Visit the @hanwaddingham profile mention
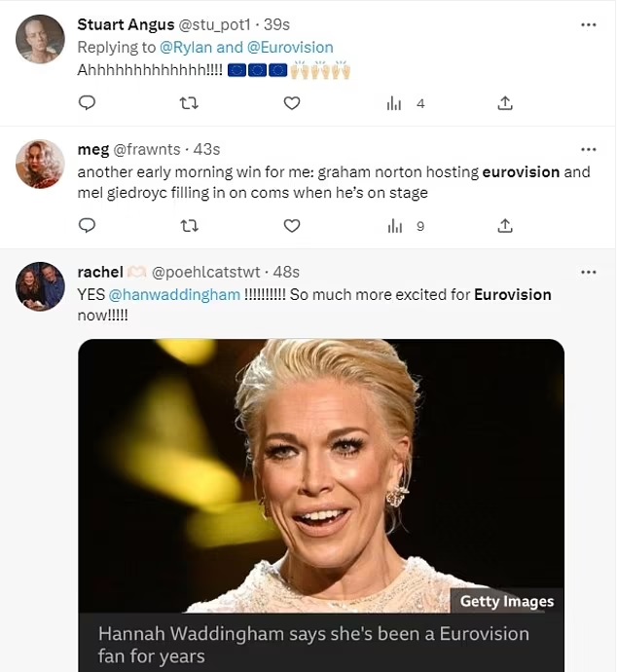The image size is (617, 672). (x=174, y=294)
